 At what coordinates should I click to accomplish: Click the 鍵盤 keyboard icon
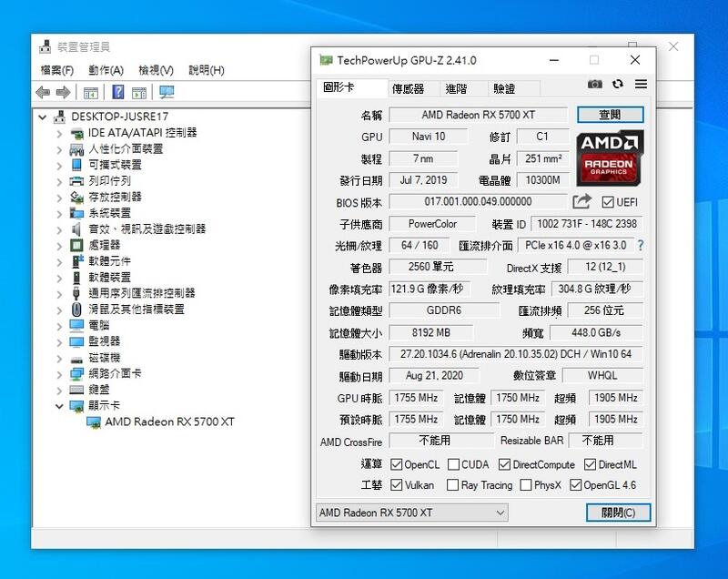(76, 390)
